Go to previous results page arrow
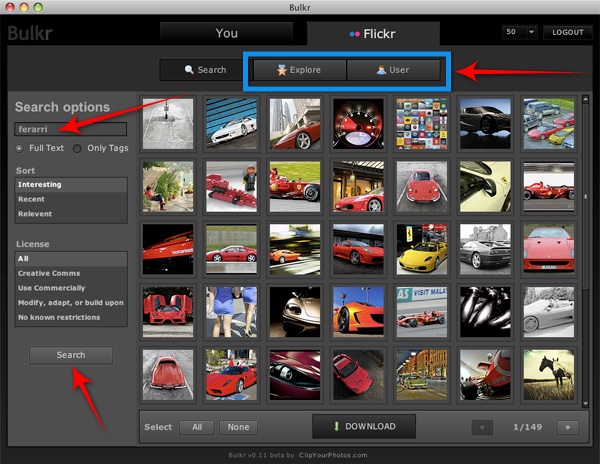 coord(482,427)
